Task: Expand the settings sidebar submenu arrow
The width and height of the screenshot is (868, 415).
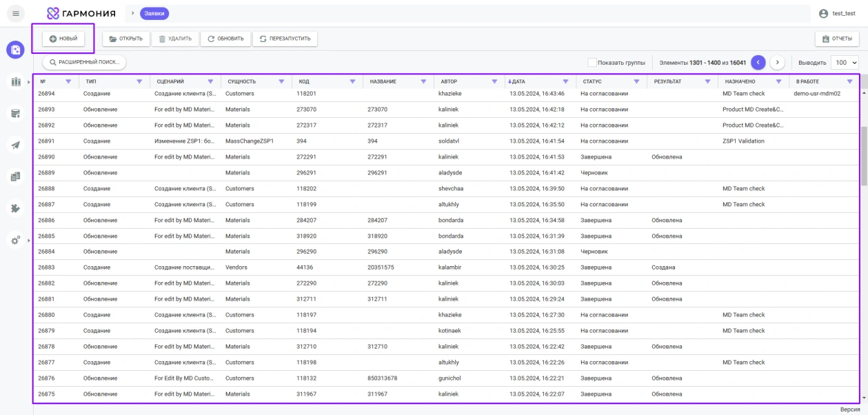Action: (x=28, y=239)
